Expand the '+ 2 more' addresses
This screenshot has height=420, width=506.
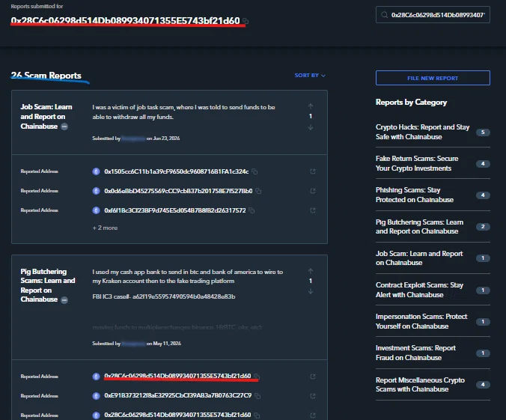click(105, 228)
